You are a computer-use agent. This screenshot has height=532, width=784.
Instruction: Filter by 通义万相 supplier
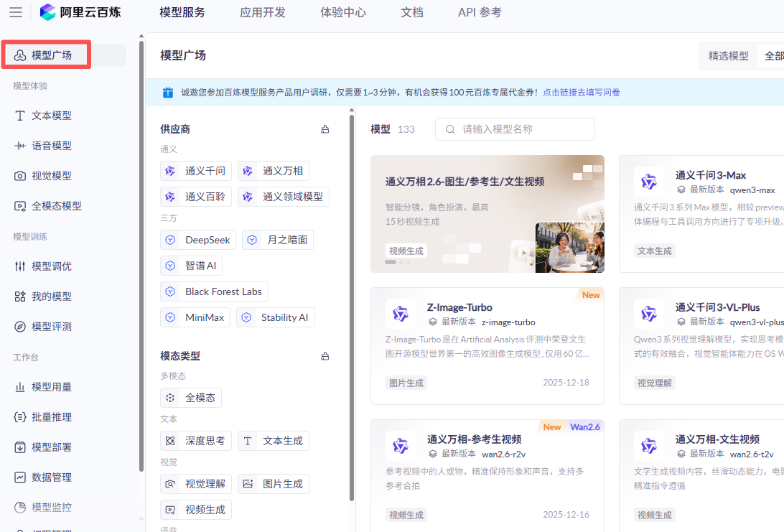[274, 171]
